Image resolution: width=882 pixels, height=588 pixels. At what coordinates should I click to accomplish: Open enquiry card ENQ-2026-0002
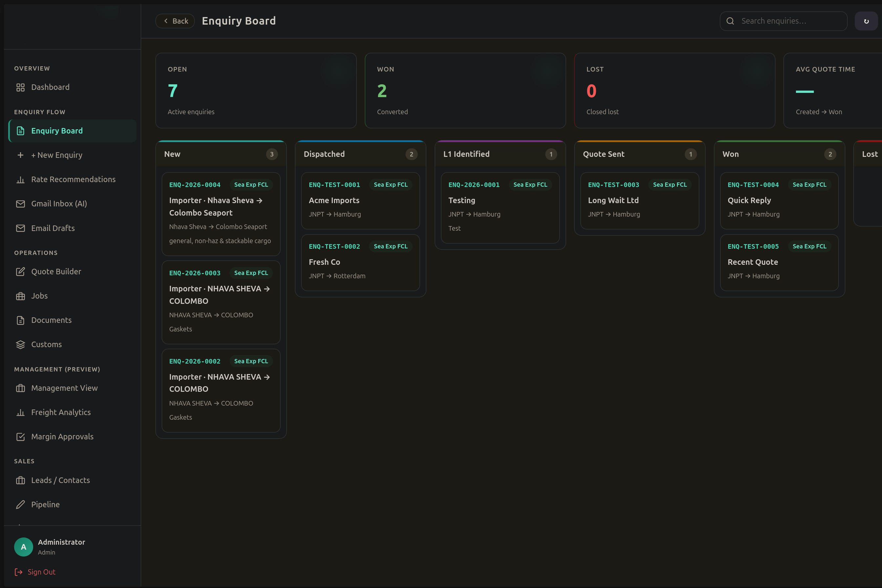pos(221,390)
